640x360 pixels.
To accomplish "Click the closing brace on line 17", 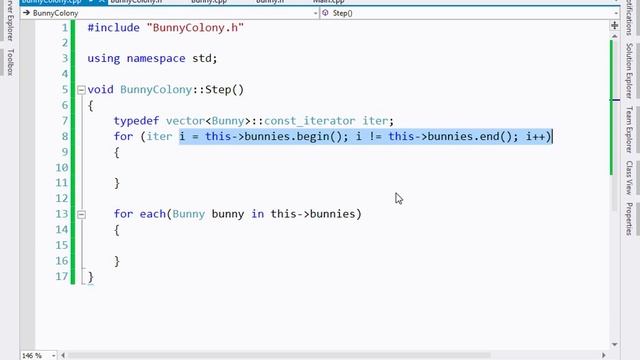I will (91, 277).
